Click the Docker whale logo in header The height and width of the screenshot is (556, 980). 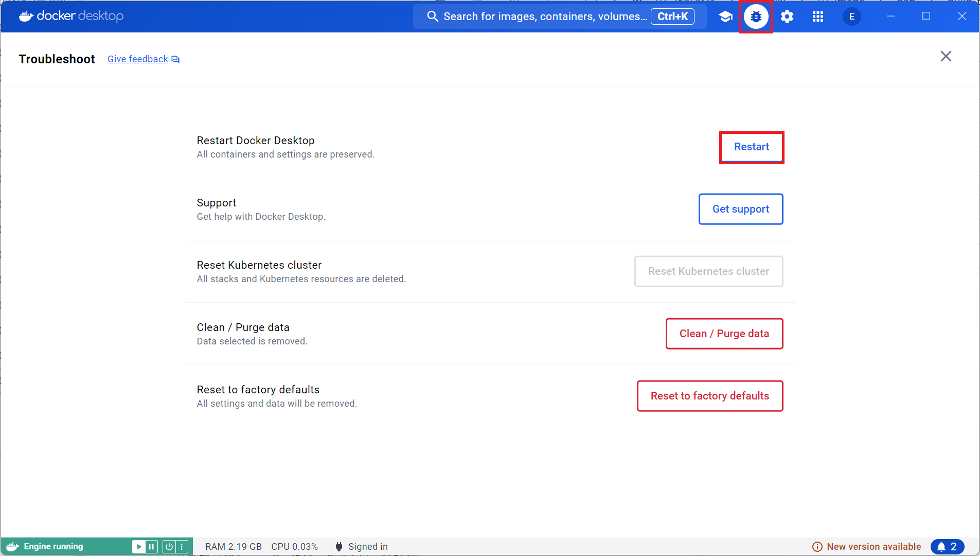coord(26,16)
